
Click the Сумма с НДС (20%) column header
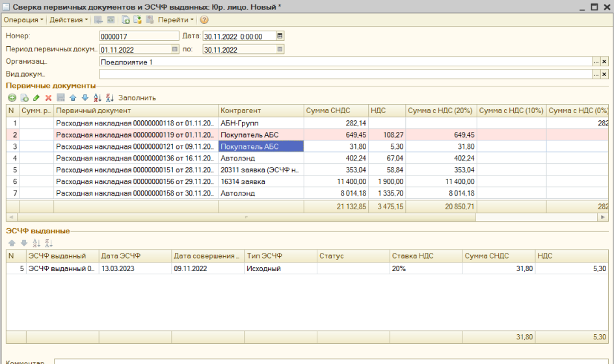[441, 110]
